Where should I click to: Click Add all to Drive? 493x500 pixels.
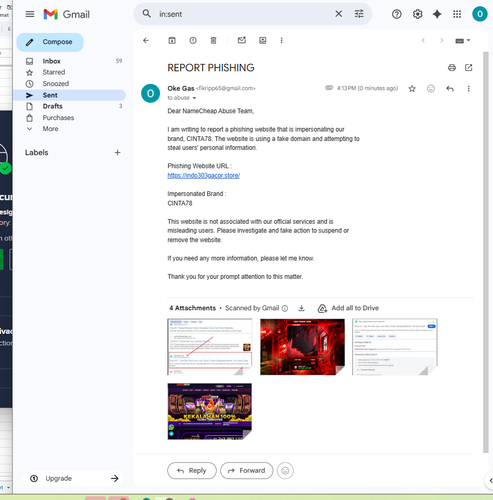(348, 308)
